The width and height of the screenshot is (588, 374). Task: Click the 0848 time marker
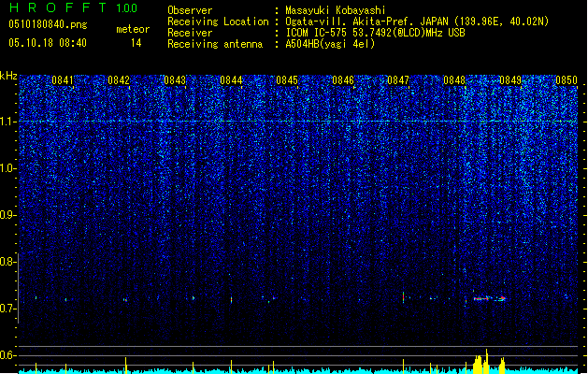click(x=454, y=80)
